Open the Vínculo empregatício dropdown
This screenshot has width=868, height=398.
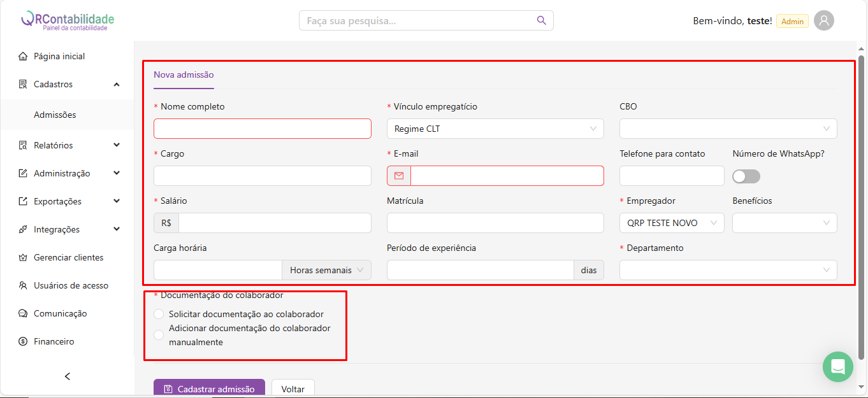tap(495, 129)
